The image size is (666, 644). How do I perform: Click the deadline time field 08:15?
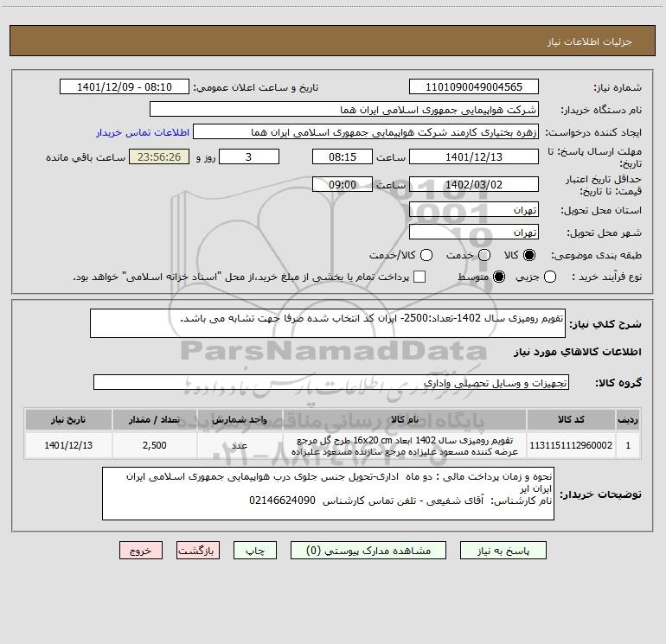point(343,156)
